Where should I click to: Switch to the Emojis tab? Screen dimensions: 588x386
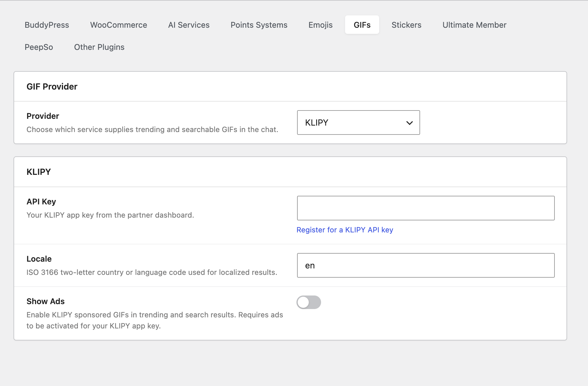320,25
